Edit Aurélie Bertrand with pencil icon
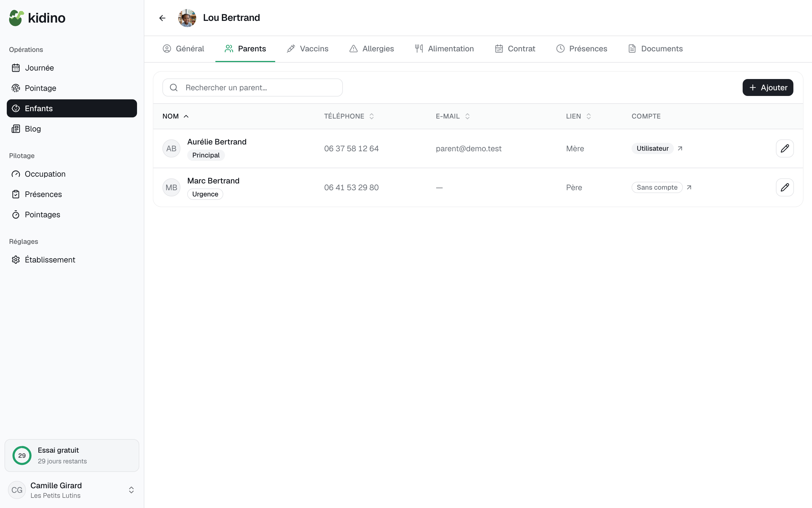812x508 pixels. 784,148
